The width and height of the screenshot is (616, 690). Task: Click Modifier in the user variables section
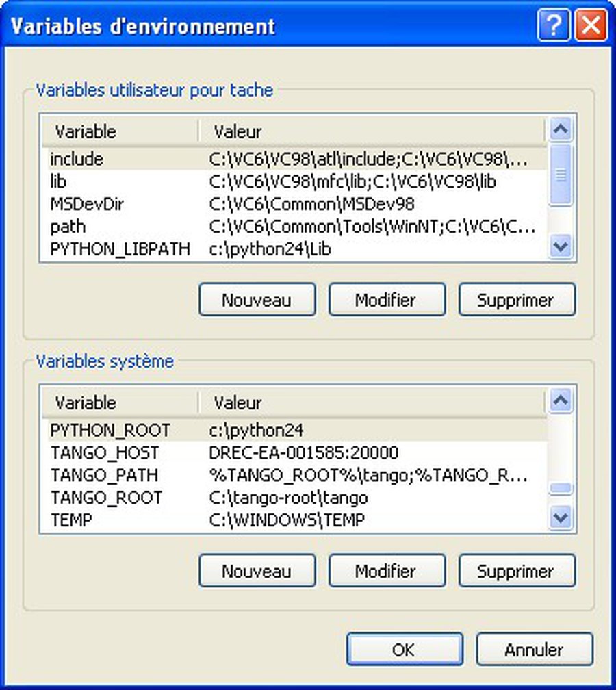[x=387, y=299]
